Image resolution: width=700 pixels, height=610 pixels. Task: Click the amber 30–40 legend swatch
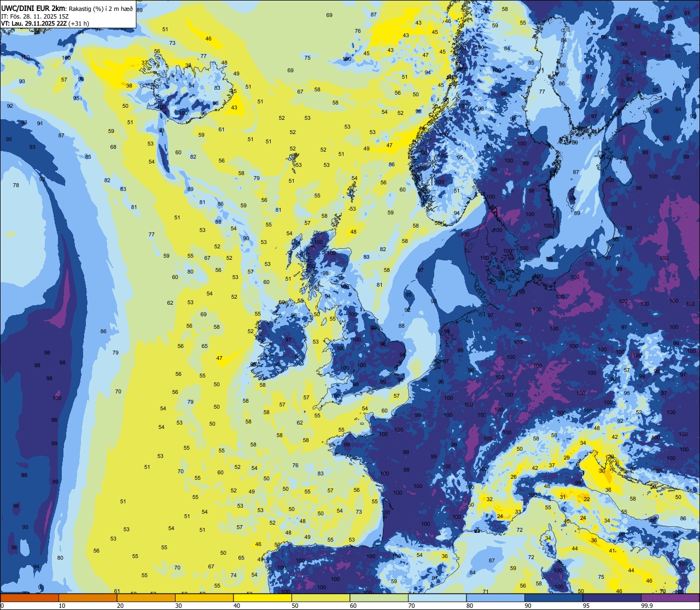click(x=204, y=598)
